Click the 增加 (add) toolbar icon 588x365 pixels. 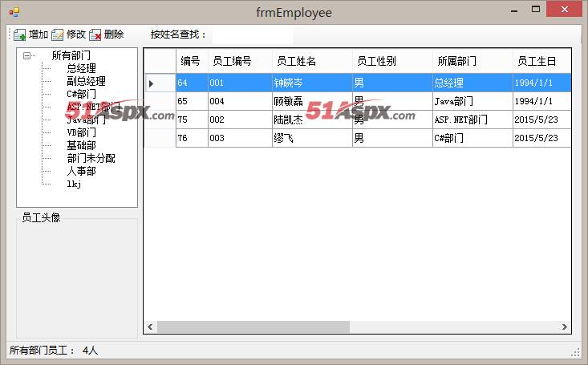(x=19, y=34)
